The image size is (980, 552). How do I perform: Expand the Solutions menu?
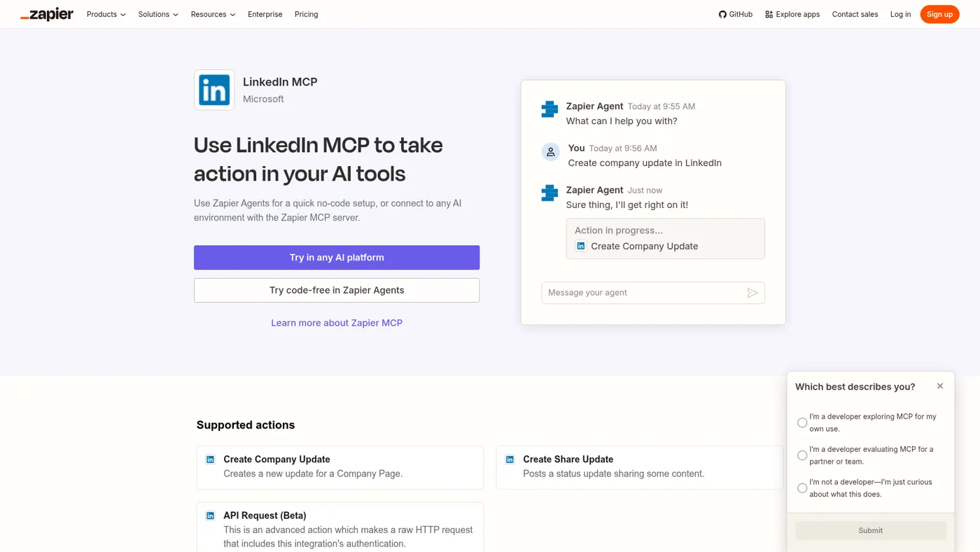point(158,14)
